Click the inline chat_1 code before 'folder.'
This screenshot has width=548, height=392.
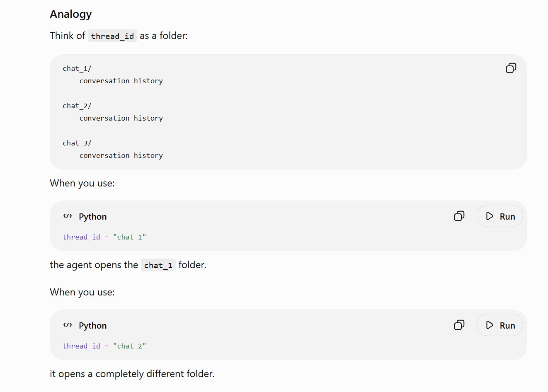pyautogui.click(x=158, y=265)
